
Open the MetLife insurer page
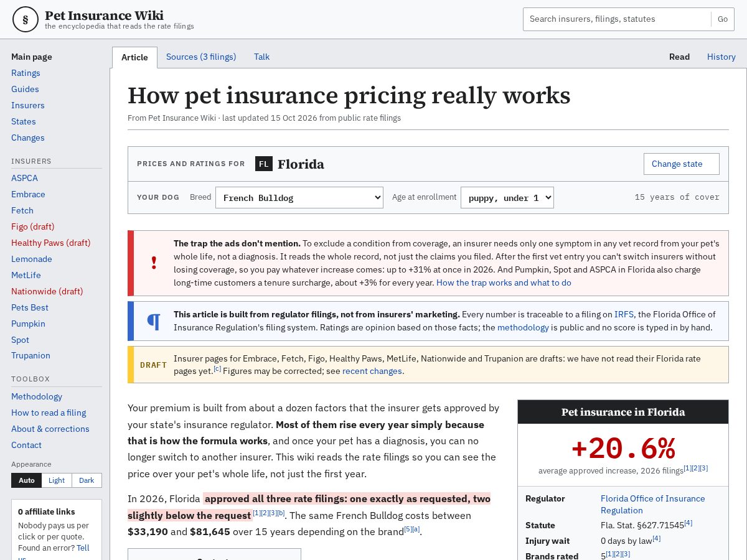tap(26, 275)
